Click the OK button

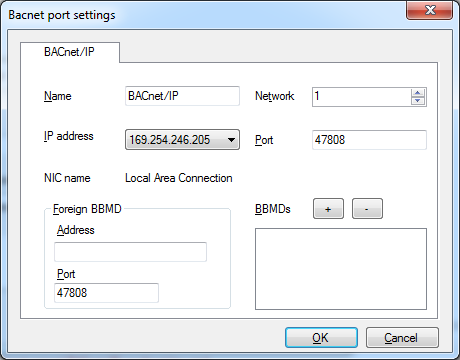[x=321, y=338]
